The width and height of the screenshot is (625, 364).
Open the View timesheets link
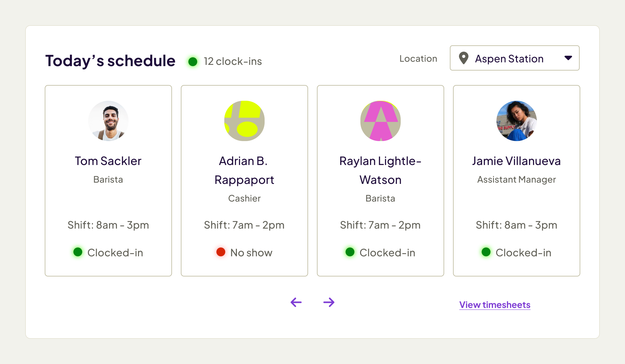click(495, 305)
